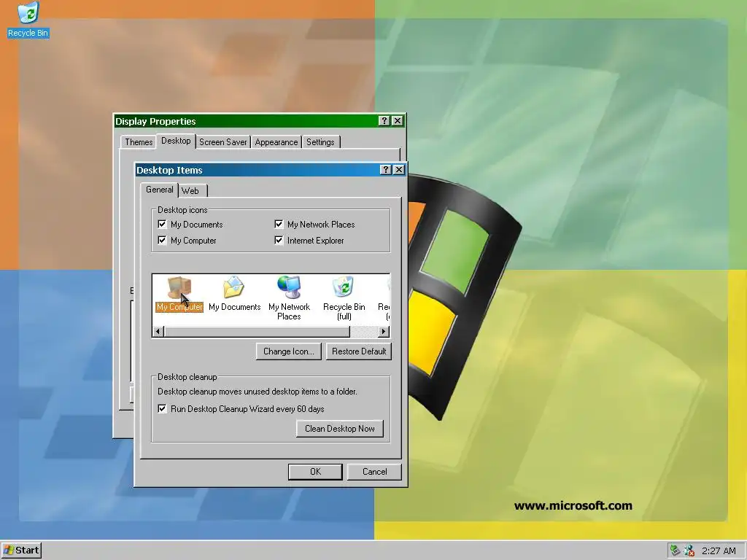Open the Appearance tab
Screen dimensions: 747x560
(x=276, y=142)
